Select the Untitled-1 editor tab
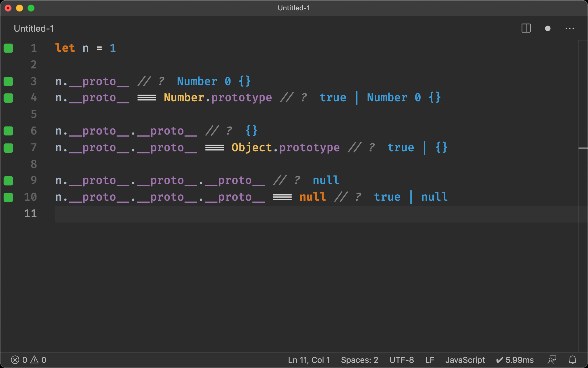 pyautogui.click(x=34, y=28)
